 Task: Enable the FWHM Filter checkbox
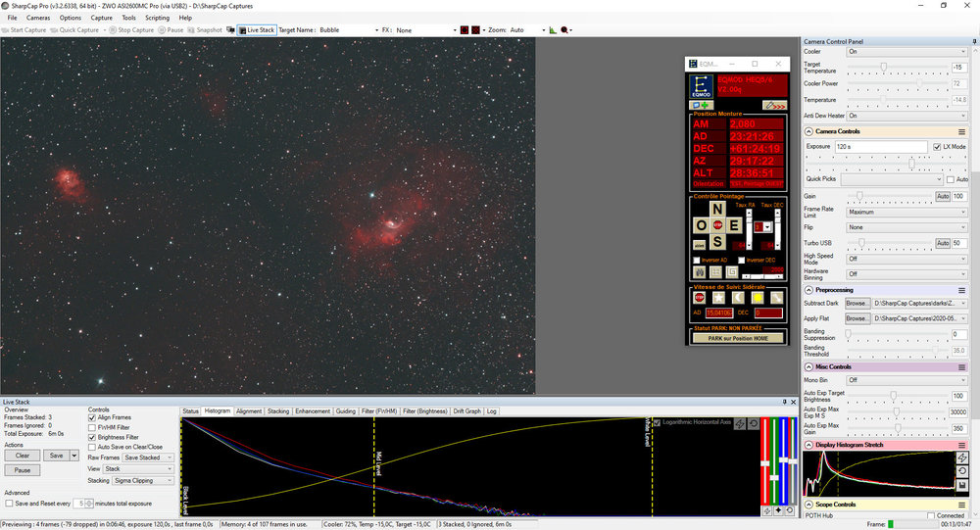[x=93, y=427]
